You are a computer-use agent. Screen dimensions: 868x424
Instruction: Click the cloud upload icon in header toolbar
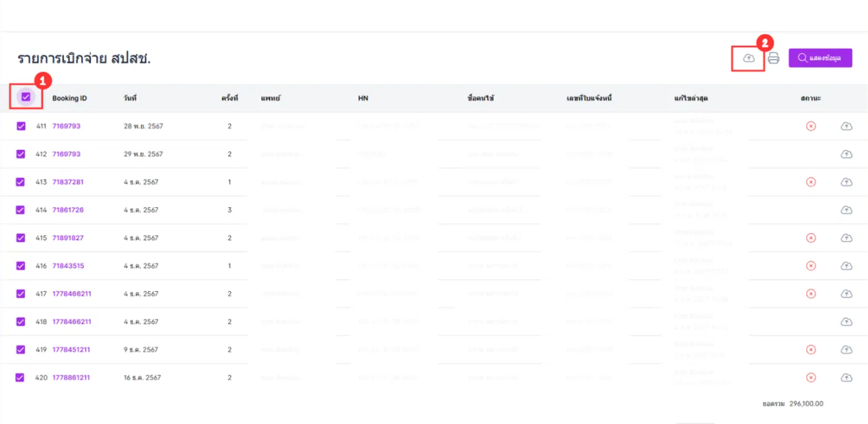pos(749,58)
